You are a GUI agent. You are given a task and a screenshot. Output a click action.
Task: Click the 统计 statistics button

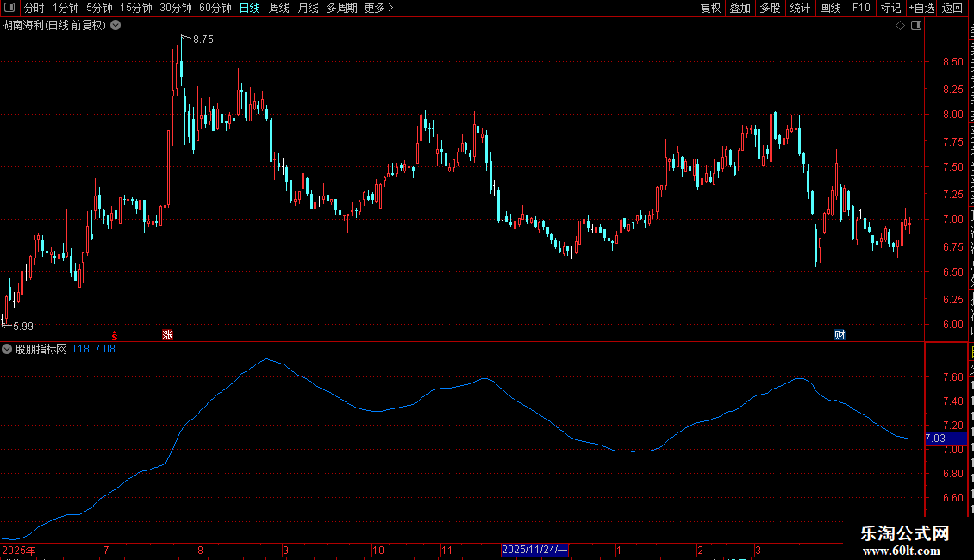pos(800,8)
